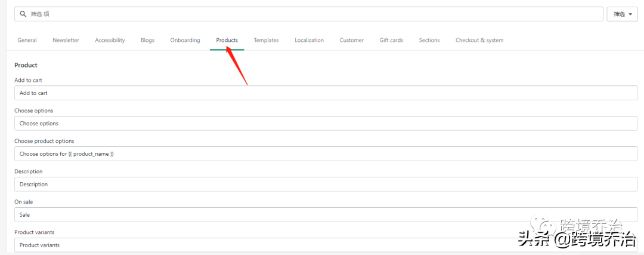Open the Checkout & system tab

click(479, 40)
